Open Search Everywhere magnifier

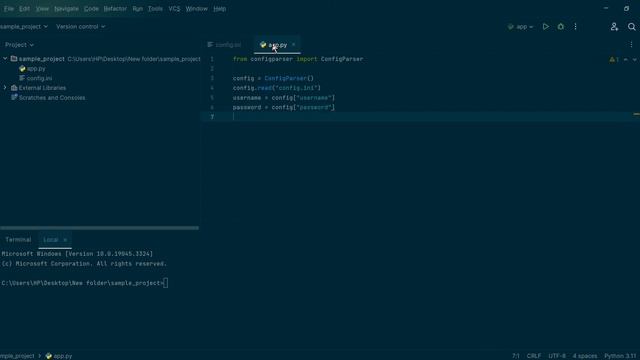pyautogui.click(x=631, y=27)
